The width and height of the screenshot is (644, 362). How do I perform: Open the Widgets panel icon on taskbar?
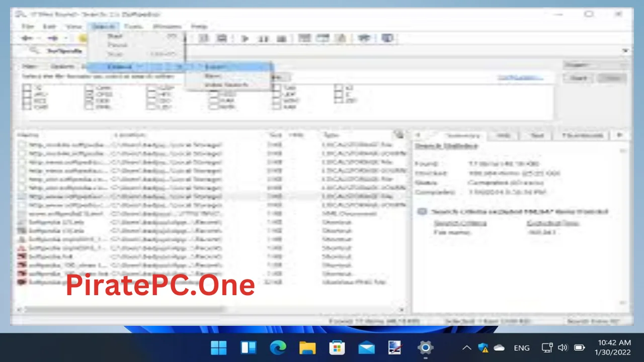[x=248, y=347]
